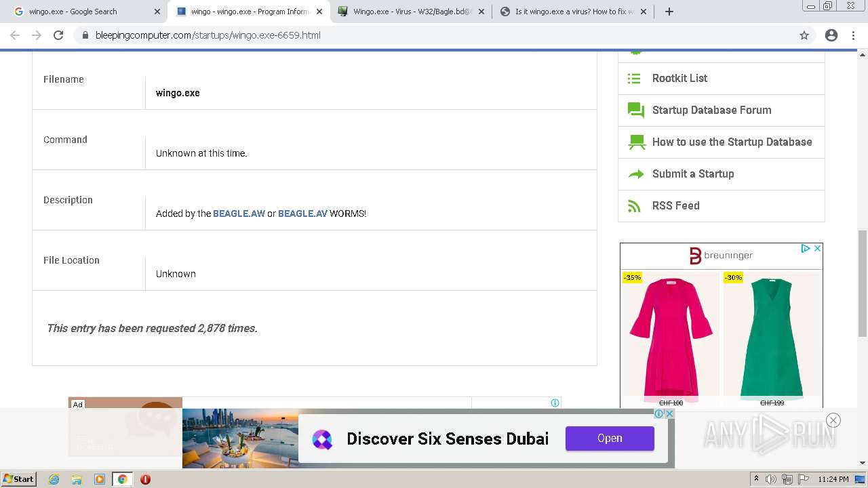Open the Chrome profile avatar icon

(x=831, y=35)
